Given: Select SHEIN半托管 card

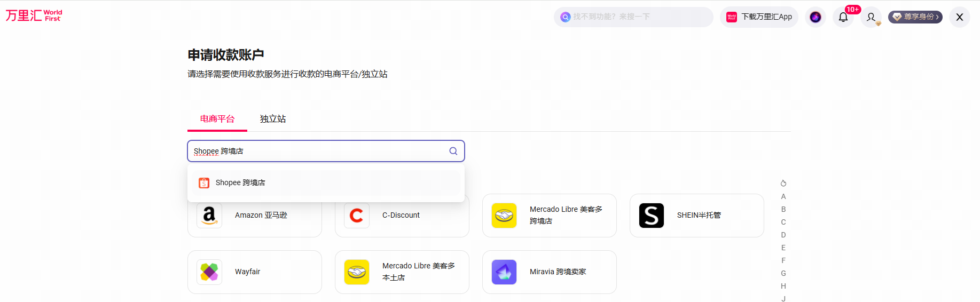Looking at the screenshot, I should coord(697,216).
